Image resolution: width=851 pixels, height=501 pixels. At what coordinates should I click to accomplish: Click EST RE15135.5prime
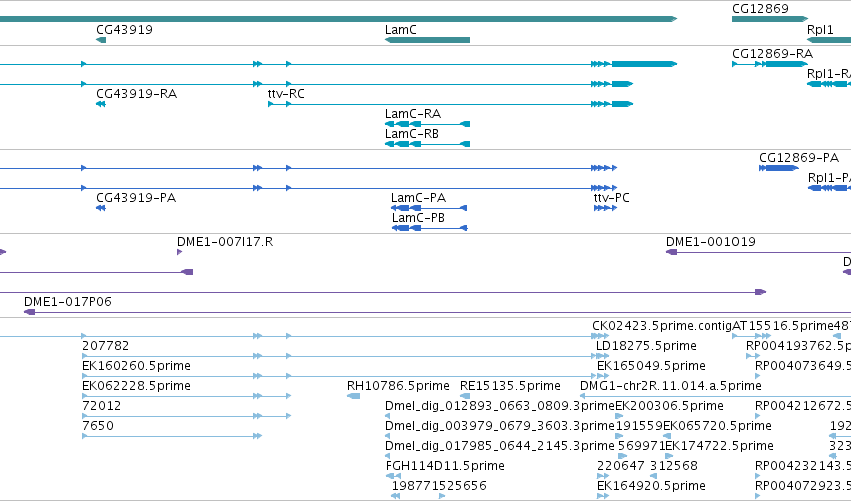click(510, 386)
